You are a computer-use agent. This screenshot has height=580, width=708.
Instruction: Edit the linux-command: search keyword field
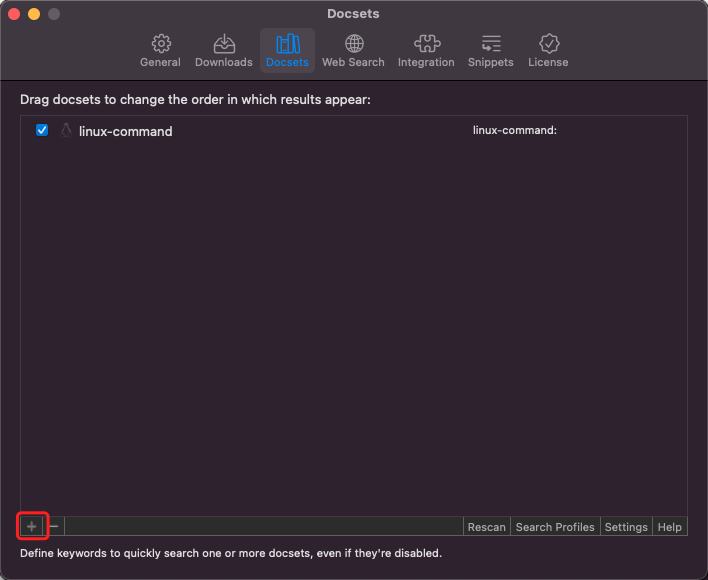(515, 130)
